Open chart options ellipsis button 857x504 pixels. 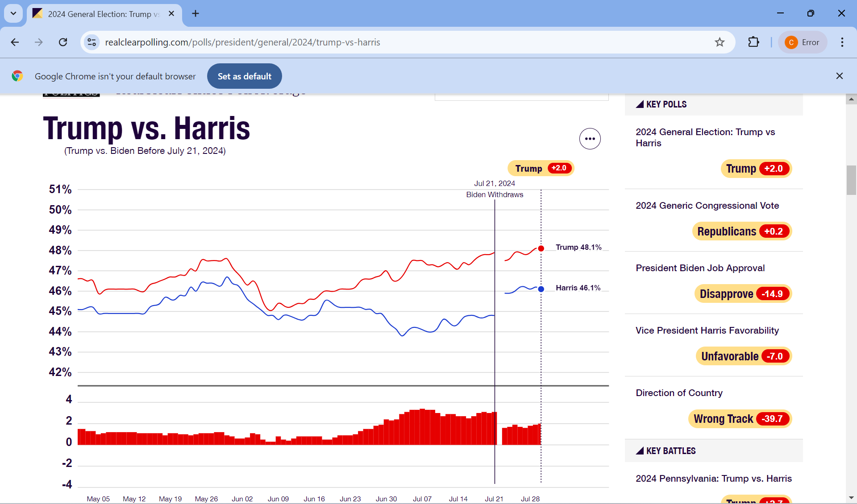pyautogui.click(x=590, y=139)
